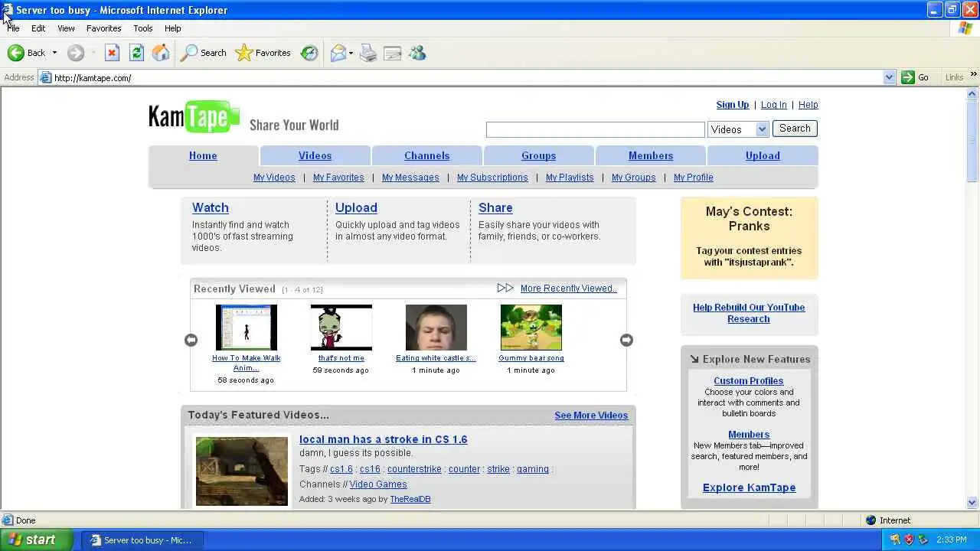The image size is (980, 551).
Task: Open the How To Make Walk Anim thumbnail
Action: [247, 328]
